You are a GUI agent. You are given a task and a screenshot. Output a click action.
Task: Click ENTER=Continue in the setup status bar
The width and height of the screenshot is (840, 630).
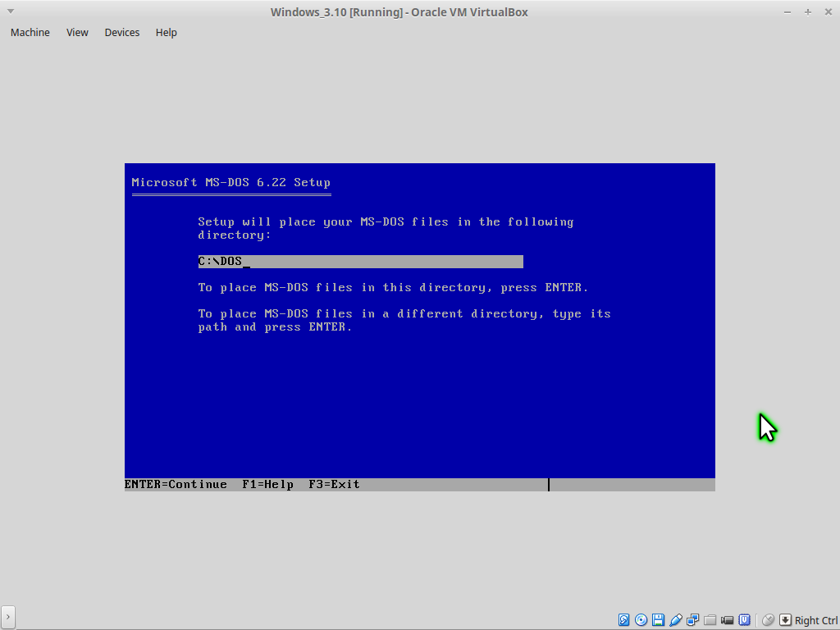coord(176,485)
